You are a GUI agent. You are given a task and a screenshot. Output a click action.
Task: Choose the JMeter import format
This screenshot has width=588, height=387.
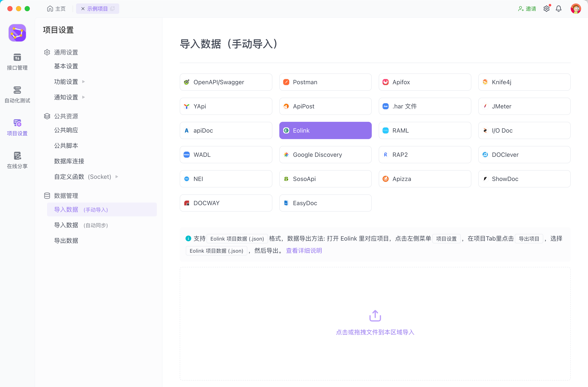[x=524, y=106]
